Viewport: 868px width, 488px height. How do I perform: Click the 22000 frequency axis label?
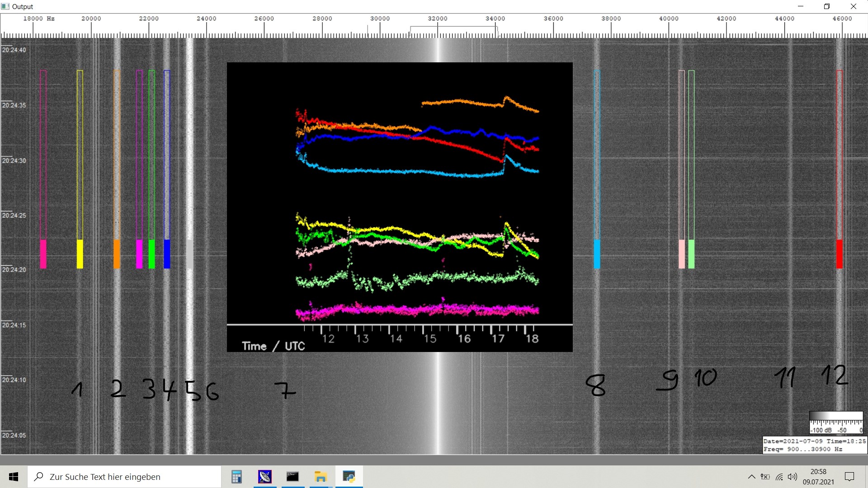[x=149, y=19]
